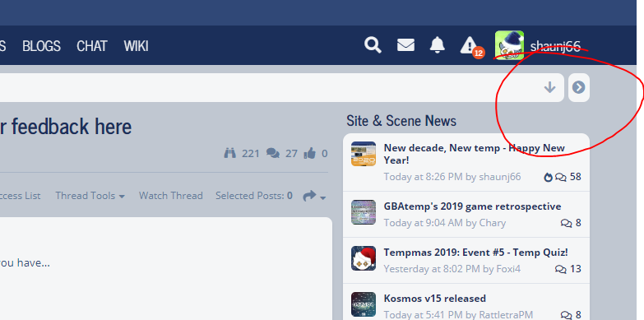Image resolution: width=644 pixels, height=320 pixels.
Task: Open the shaunj66 user avatar
Action: point(509,45)
